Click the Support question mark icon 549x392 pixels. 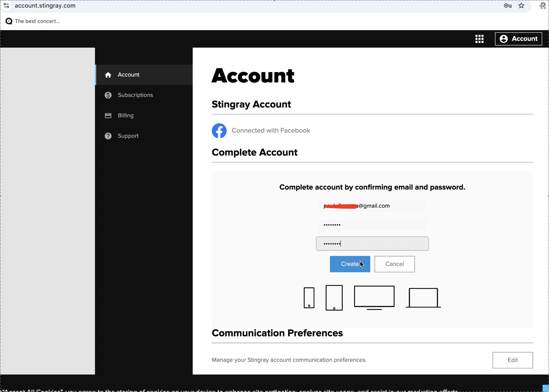(x=108, y=136)
